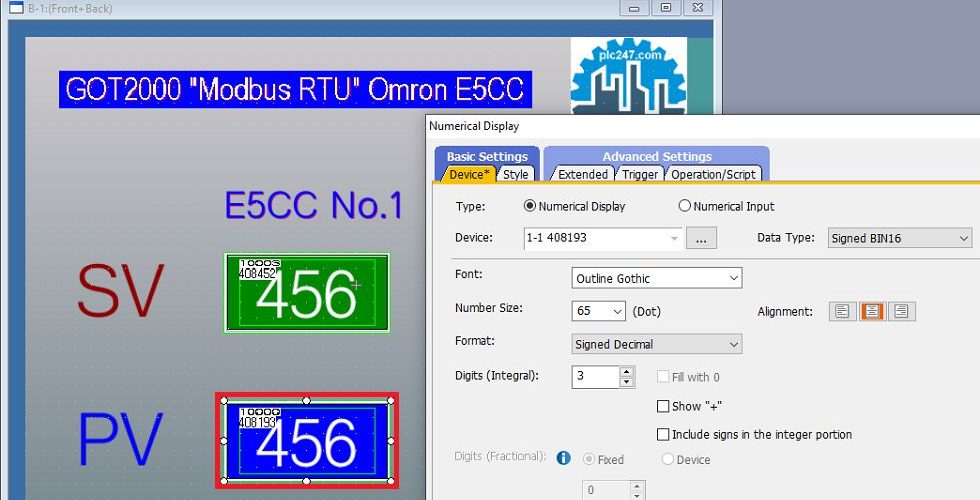This screenshot has width=980, height=500.
Task: Click the E5CC No.1 label
Action: click(314, 205)
